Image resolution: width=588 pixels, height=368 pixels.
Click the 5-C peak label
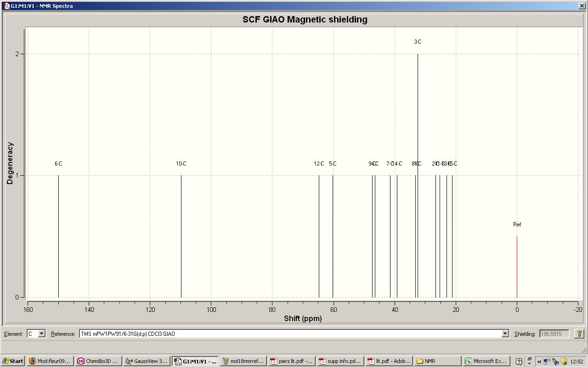tap(333, 164)
